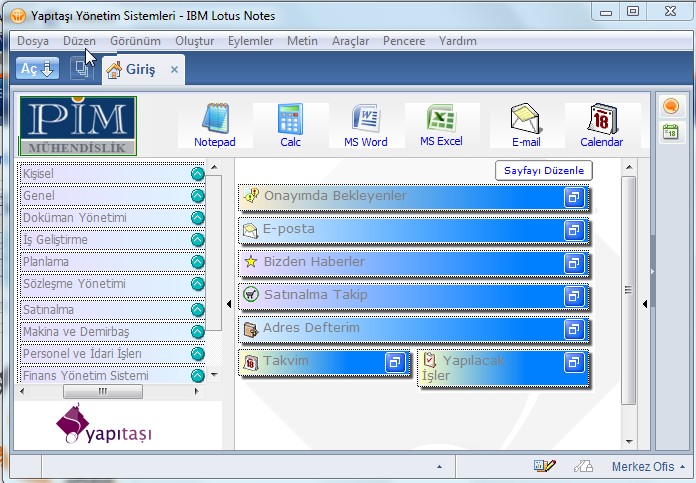This screenshot has height=483, width=696.
Task: Expand the Doküman Yönetimi section
Action: coord(197,218)
